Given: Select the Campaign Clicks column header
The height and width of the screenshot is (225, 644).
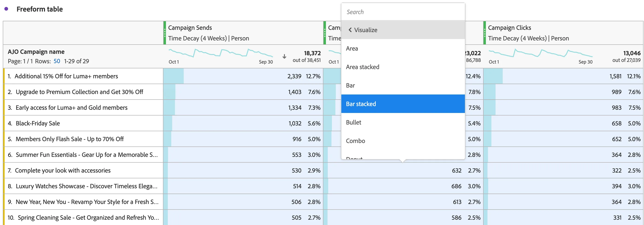Looking at the screenshot, I should (509, 27).
